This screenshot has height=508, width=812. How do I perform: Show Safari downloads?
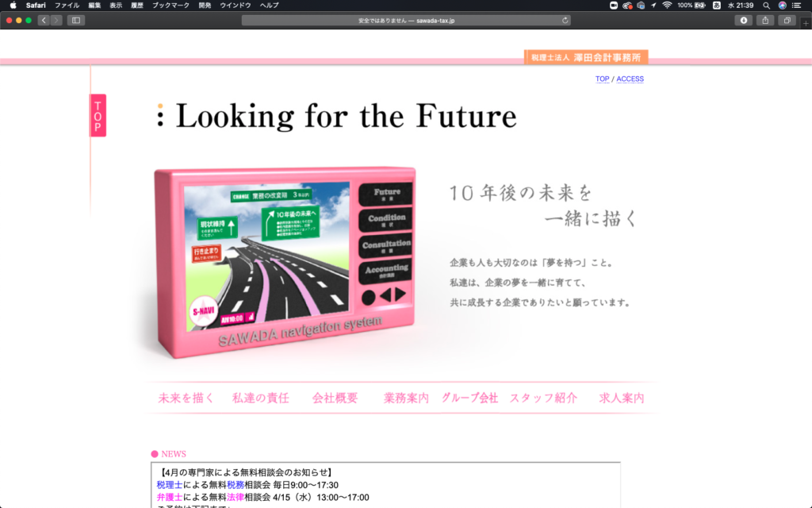(744, 20)
